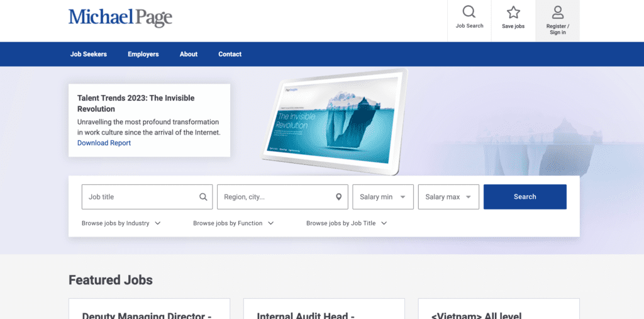Open the About menu

(189, 54)
